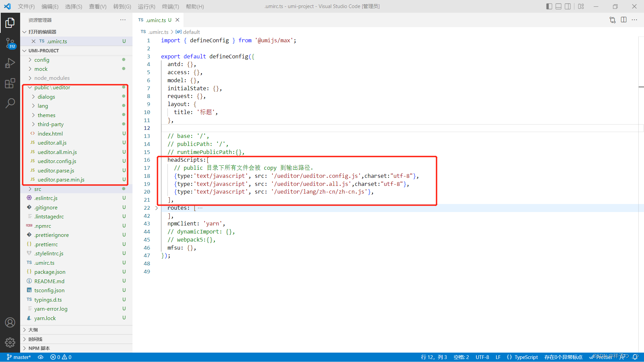Open Run and Debug view
644x362 pixels.
pyautogui.click(x=10, y=63)
